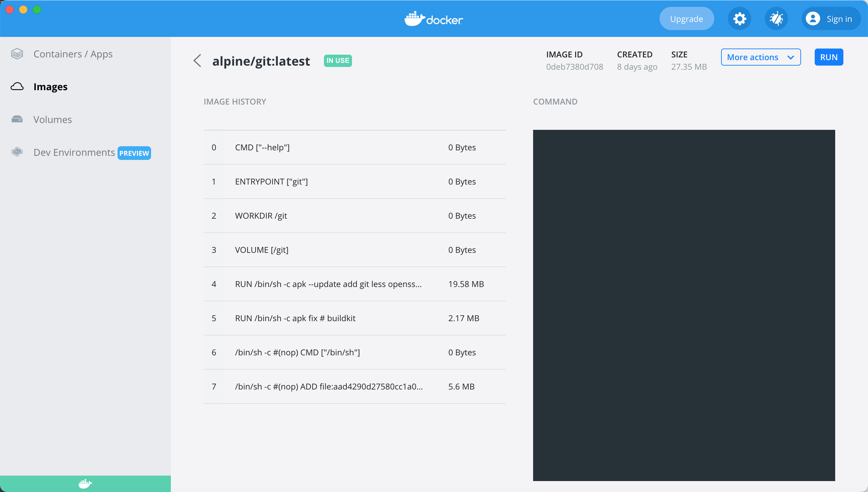Click the 5.6 MB size value
Screen dimensions: 868x492
pyautogui.click(x=461, y=386)
